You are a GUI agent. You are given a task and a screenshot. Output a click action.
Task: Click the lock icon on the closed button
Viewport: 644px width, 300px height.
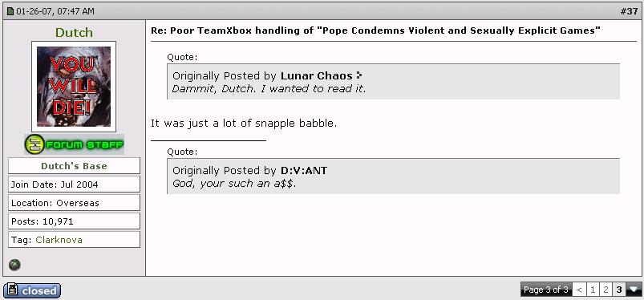(12, 290)
